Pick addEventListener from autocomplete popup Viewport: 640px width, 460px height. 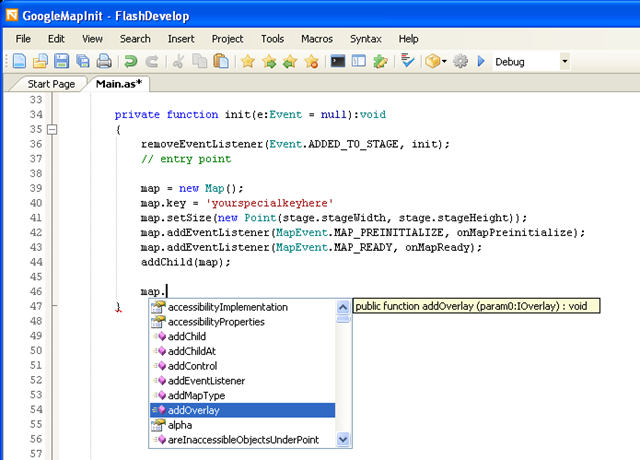click(242, 381)
